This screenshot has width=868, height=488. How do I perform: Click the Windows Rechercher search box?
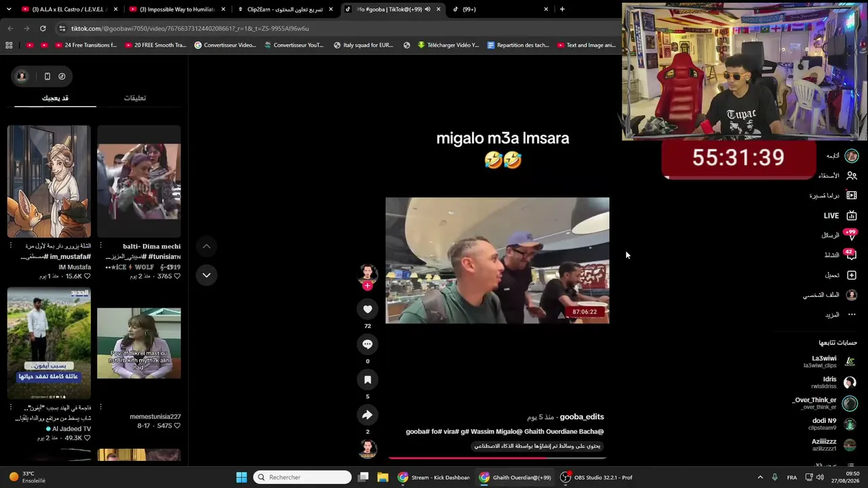pos(302,477)
